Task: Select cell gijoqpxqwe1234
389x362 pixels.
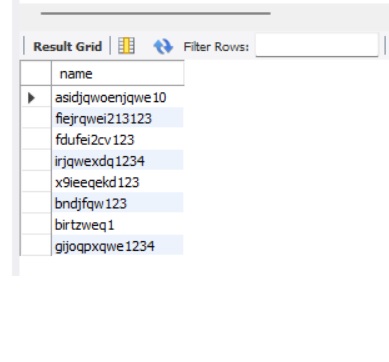Action: pos(118,246)
